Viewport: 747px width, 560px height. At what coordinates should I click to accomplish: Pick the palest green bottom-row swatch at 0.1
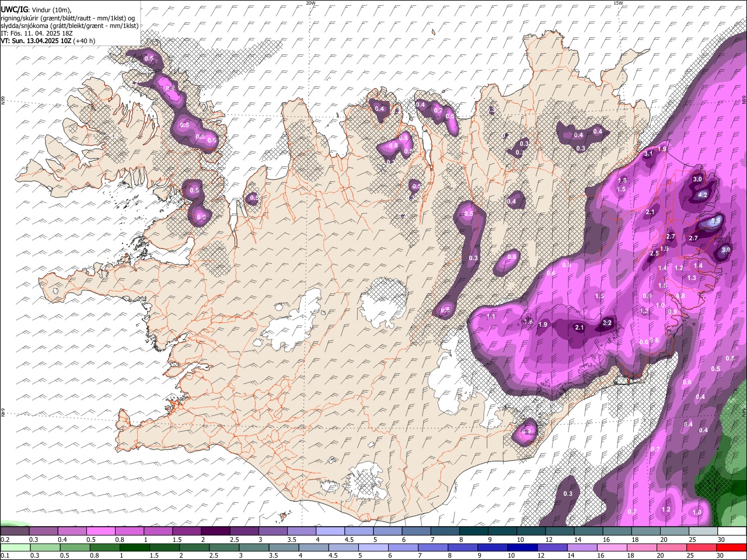[x=15, y=548]
